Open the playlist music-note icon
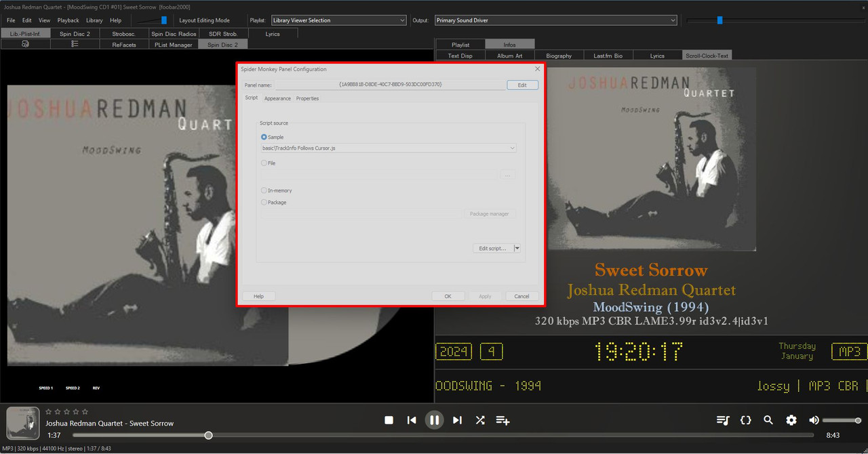Screen dimensions: 868x454 point(723,420)
